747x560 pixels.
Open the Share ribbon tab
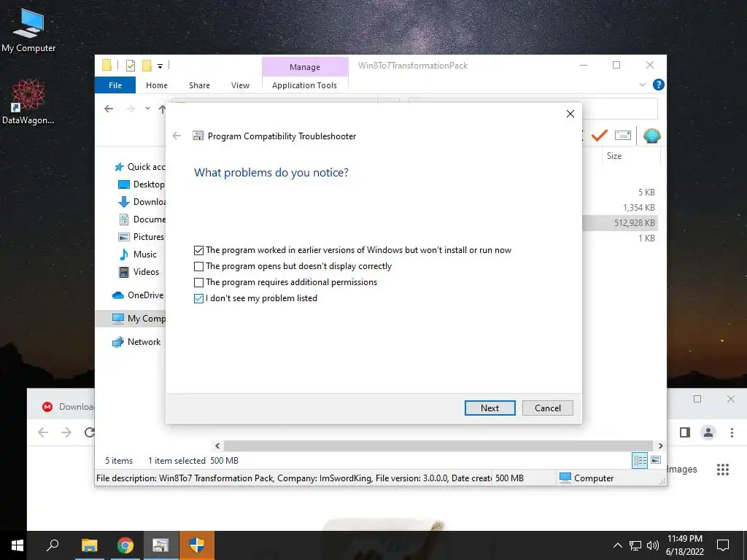199,85
